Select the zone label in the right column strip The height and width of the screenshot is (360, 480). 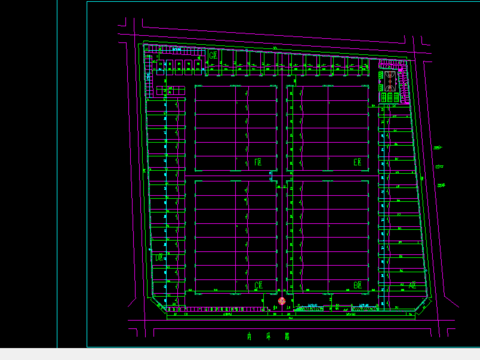pos(412,285)
